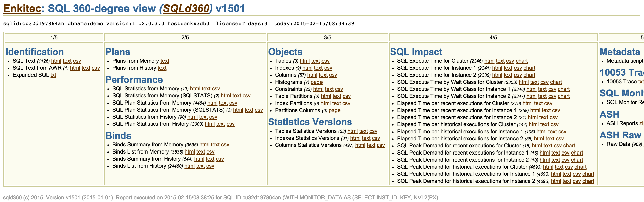Open Binds Summary from Memory text report
The image size is (644, 202).
pyautogui.click(x=215, y=145)
